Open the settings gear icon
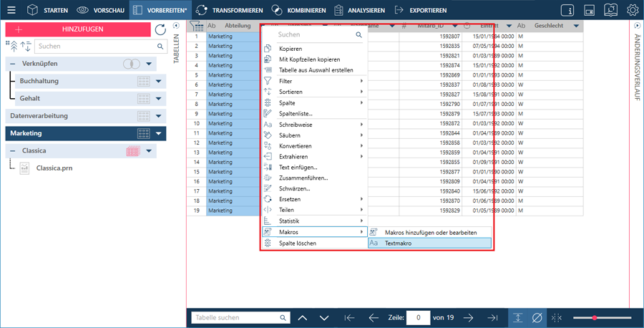The image size is (644, 328). click(x=633, y=10)
